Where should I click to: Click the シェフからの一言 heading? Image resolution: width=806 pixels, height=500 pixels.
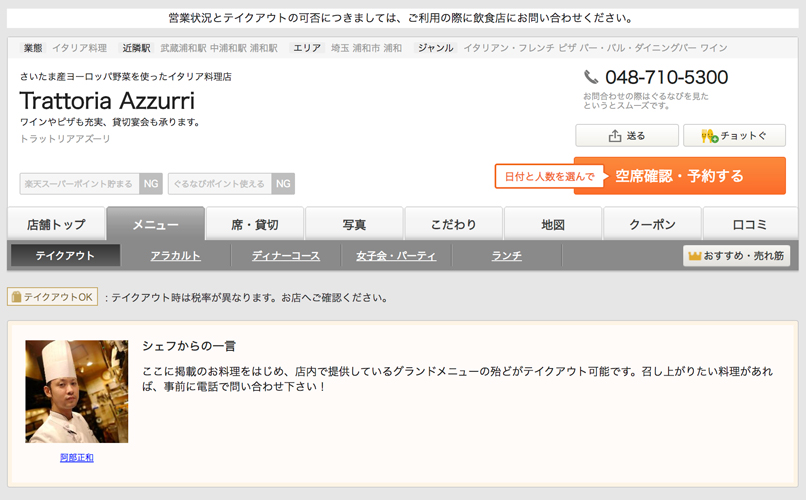click(x=189, y=346)
